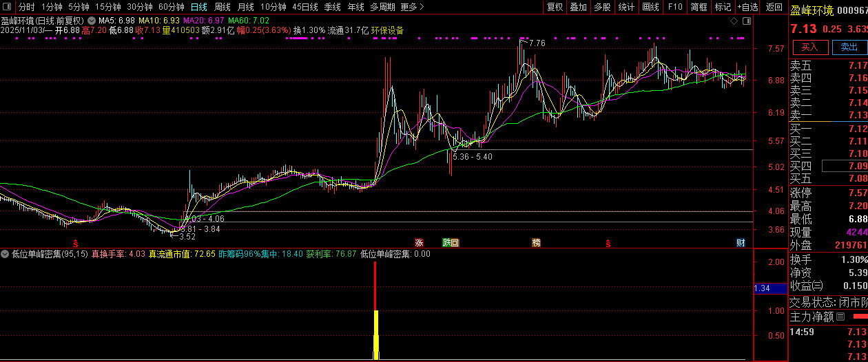Switch to the 60分钟 period

(x=172, y=7)
